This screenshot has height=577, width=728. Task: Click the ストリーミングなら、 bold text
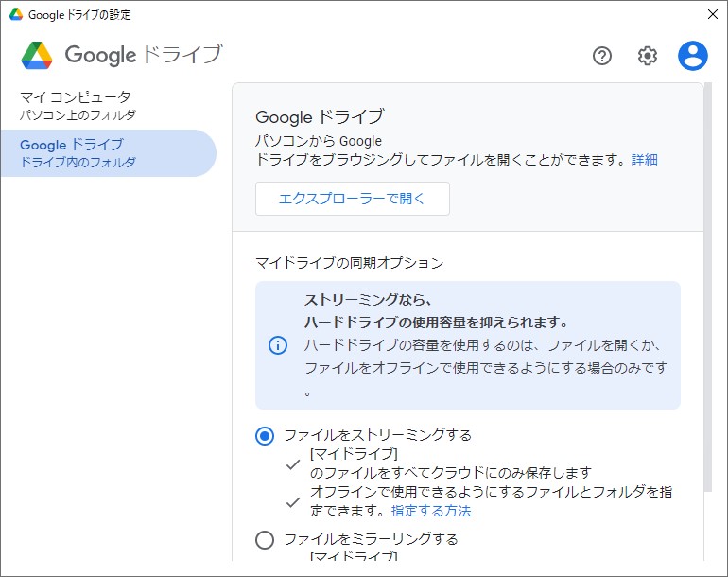368,300
